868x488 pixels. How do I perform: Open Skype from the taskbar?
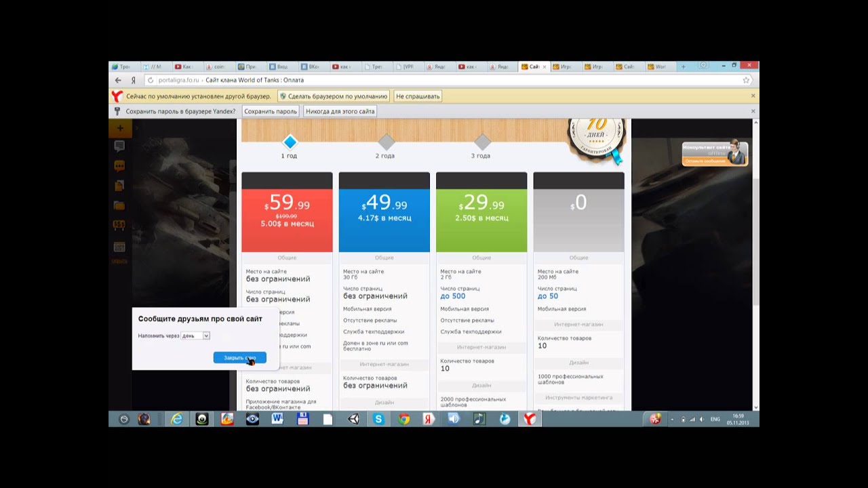click(x=378, y=419)
